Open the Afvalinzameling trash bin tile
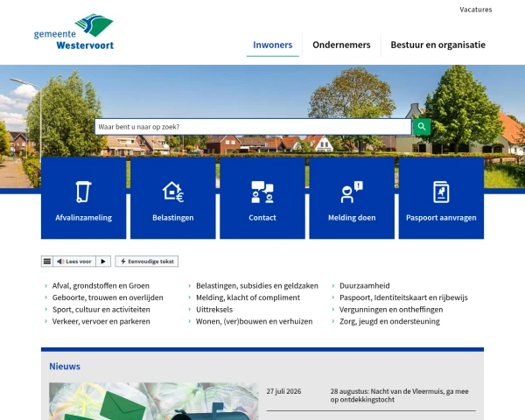 (x=84, y=198)
